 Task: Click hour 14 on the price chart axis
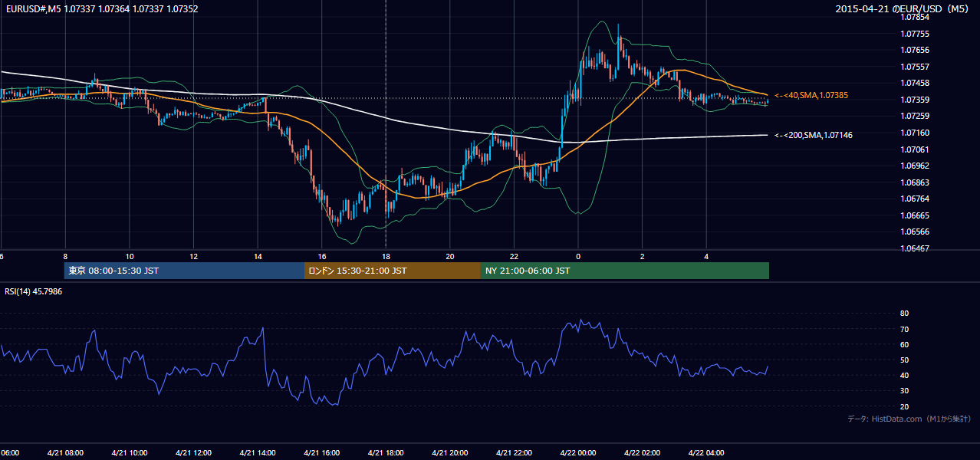pos(258,256)
